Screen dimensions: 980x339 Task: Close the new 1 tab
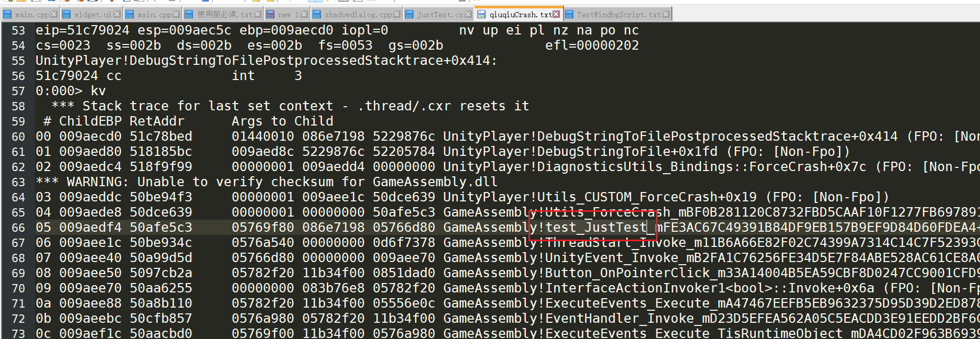click(304, 15)
